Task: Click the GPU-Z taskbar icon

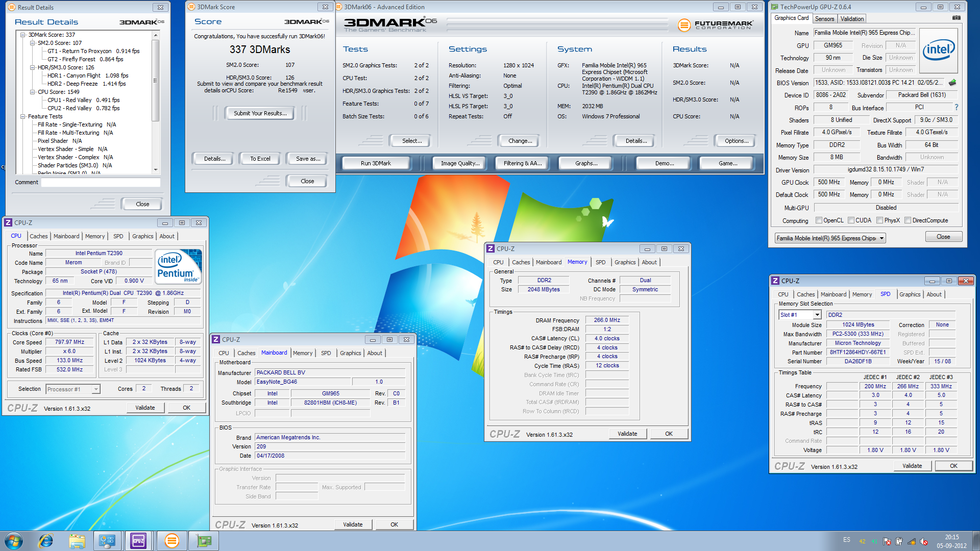Action: click(204, 541)
